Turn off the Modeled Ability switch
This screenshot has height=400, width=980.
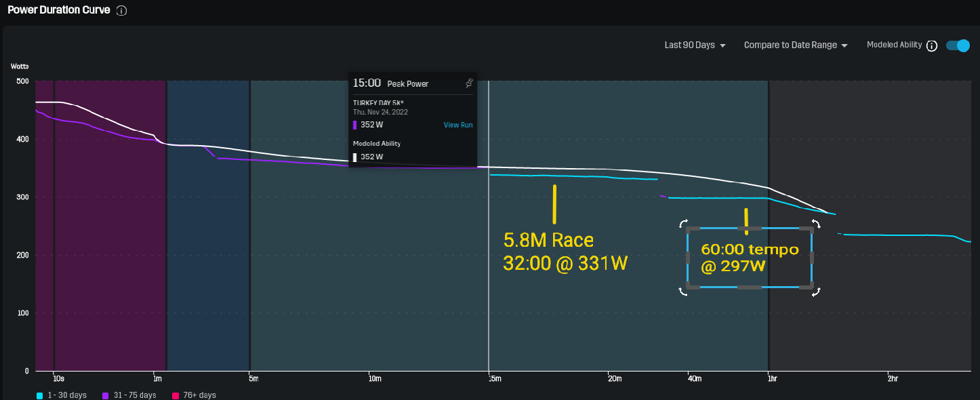coord(958,45)
